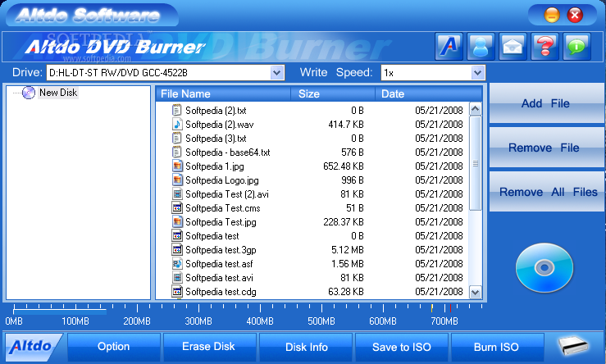Click the Write Speed field showing 1x
Image resolution: width=606 pixels, height=364 pixels.
tap(433, 73)
